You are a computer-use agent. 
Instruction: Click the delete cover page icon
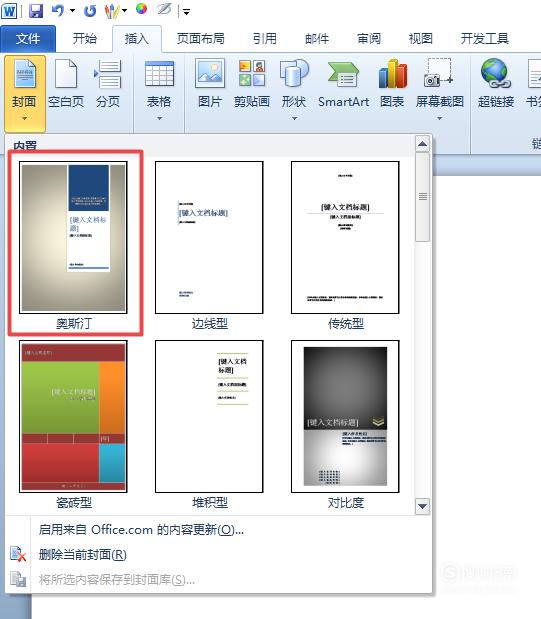(18, 554)
